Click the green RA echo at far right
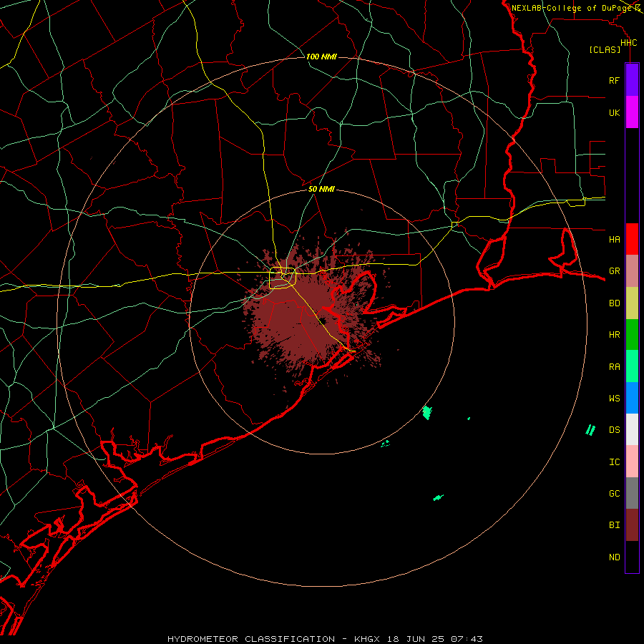 click(x=590, y=430)
